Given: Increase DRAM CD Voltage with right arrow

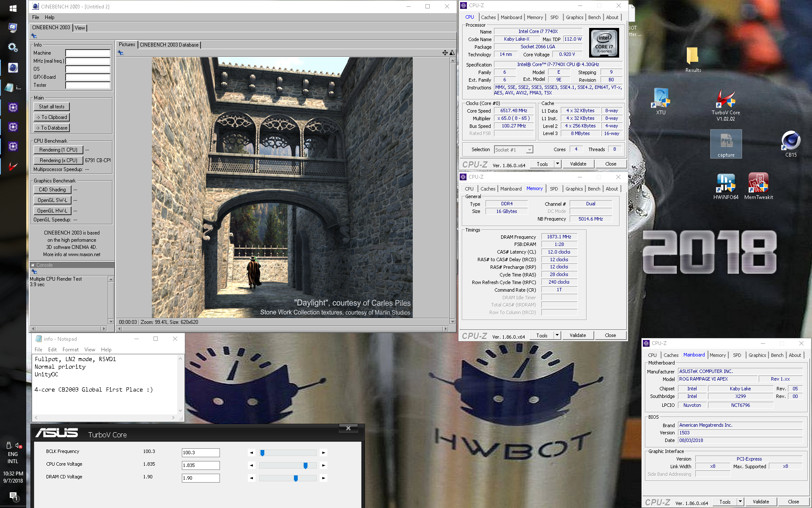Looking at the screenshot, I should pos(324,478).
